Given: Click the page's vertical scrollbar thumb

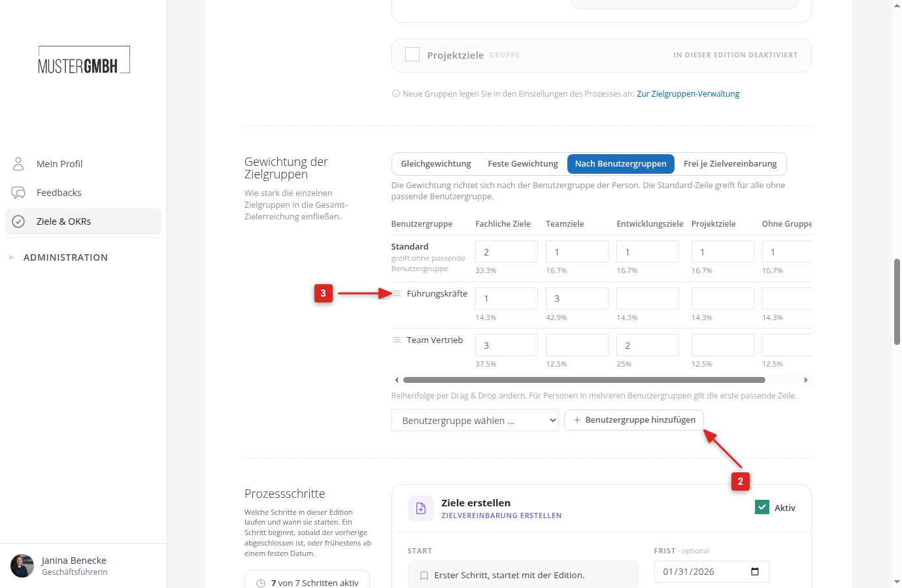Looking at the screenshot, I should click(897, 302).
